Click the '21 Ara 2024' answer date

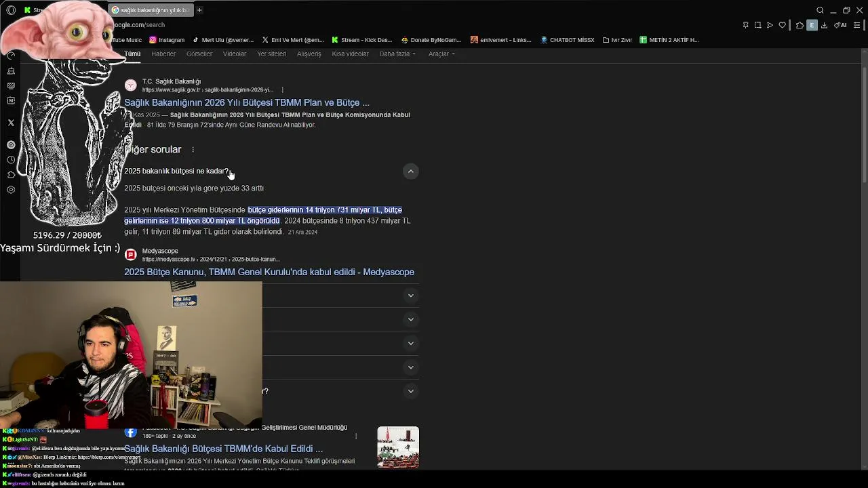(302, 232)
